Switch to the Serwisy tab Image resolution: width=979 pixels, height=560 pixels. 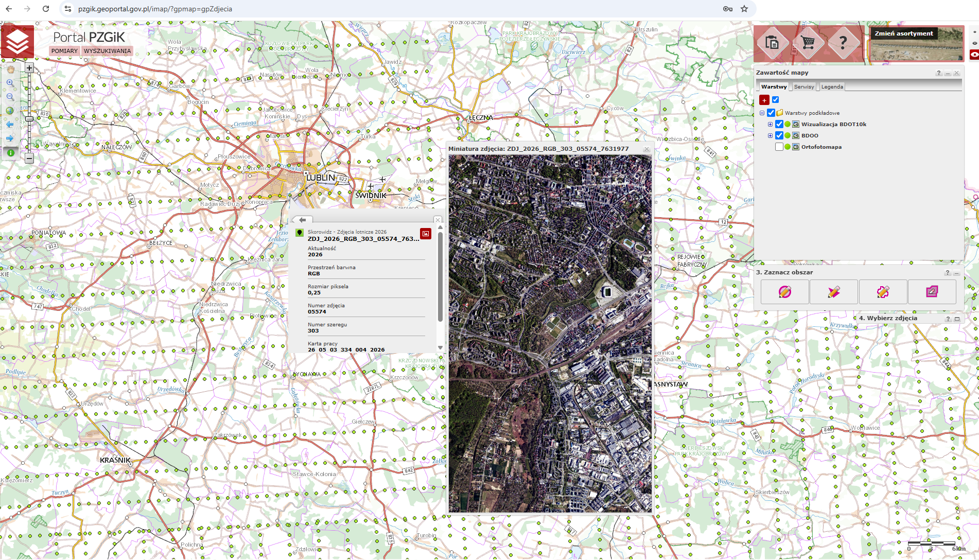(804, 86)
